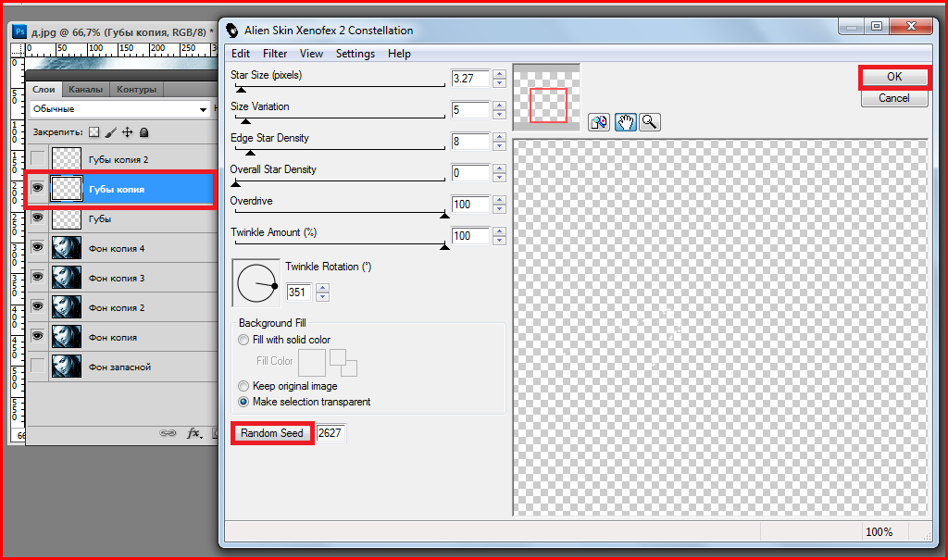
Task: Select the Фон запасной layer name
Action: tap(119, 367)
